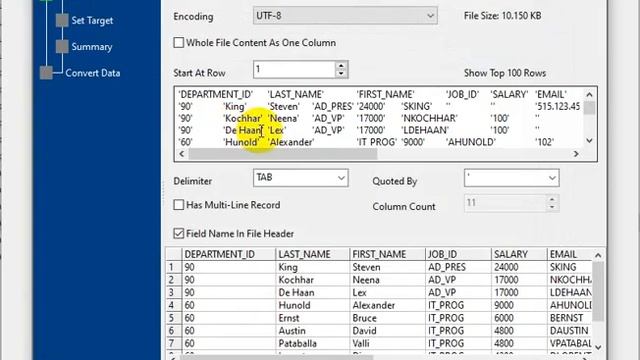Click the Convert Data step square icon
The image size is (640, 360).
[x=46, y=73]
